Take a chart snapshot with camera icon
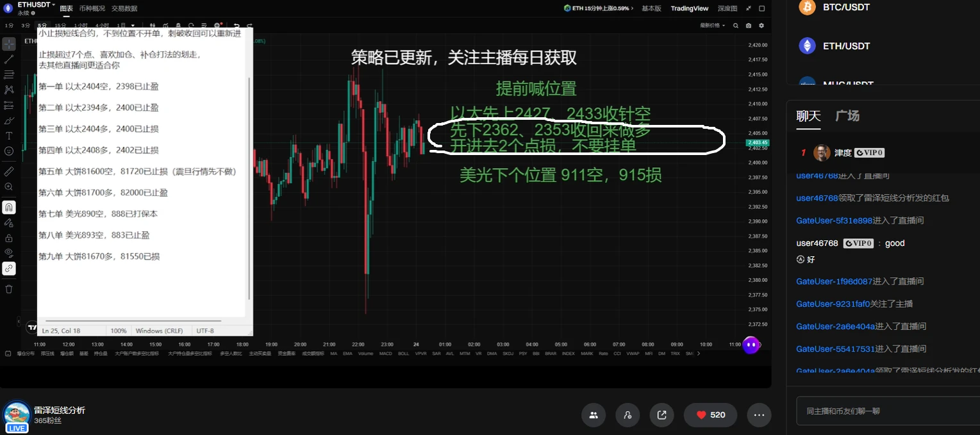The width and height of the screenshot is (980, 435). tap(749, 26)
